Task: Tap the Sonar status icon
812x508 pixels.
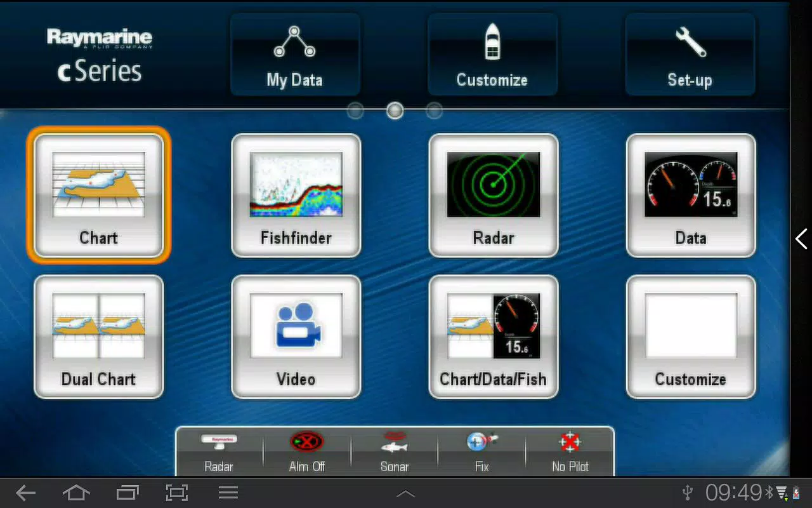Action: tap(395, 452)
